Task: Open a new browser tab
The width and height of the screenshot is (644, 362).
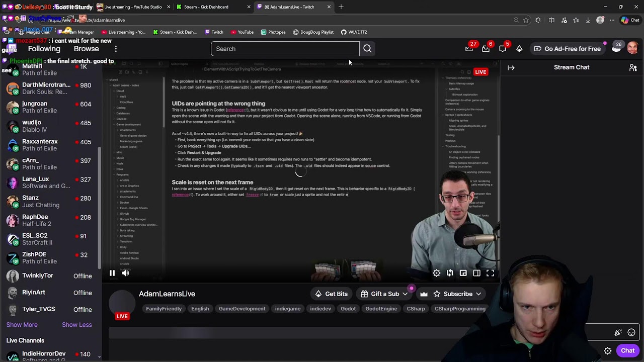Action: (x=341, y=7)
